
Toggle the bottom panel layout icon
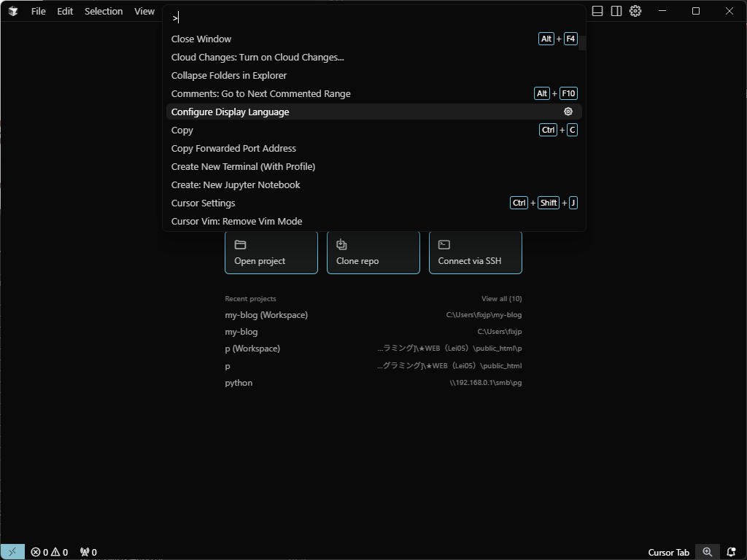(x=597, y=11)
